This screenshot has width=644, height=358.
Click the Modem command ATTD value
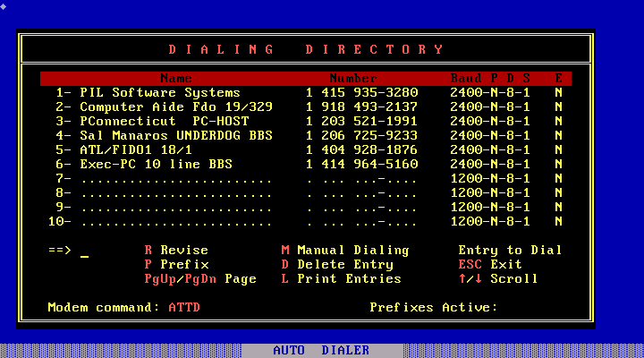coord(184,308)
